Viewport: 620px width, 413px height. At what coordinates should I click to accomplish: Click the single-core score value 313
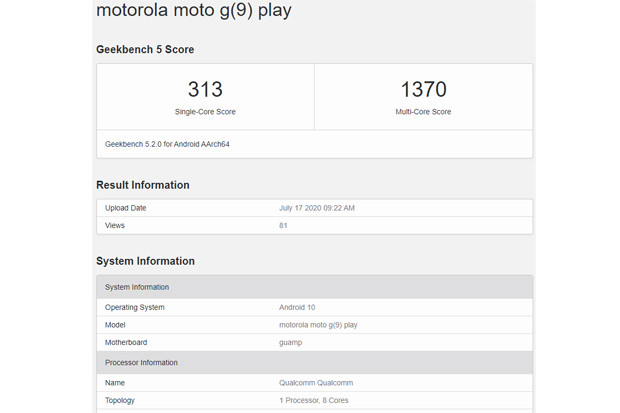pos(205,89)
